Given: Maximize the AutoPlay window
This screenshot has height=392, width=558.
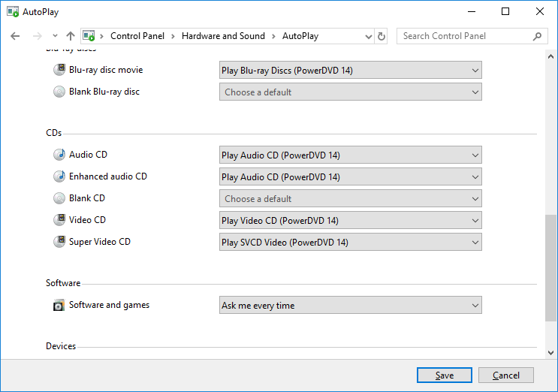Looking at the screenshot, I should 505,11.
